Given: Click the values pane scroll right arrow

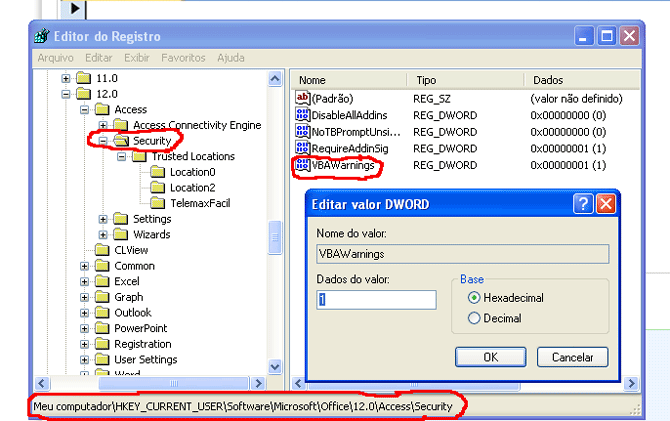Looking at the screenshot, I should 632,383.
